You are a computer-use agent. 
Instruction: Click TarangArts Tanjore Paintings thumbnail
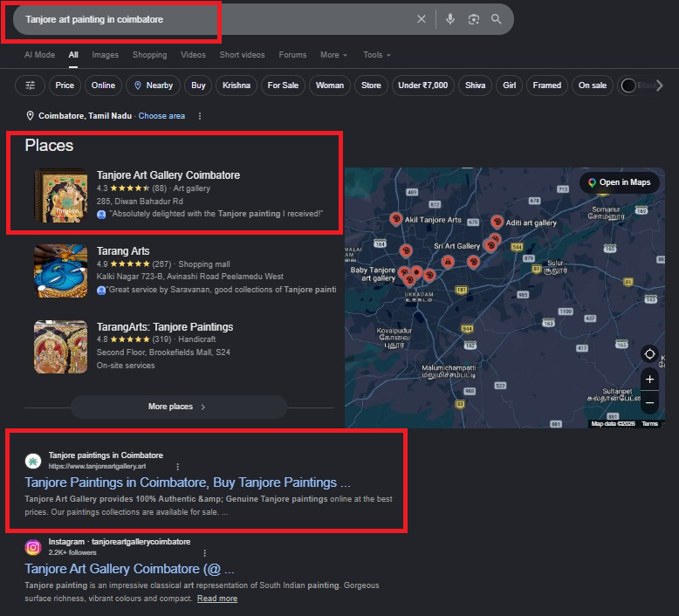(60, 346)
